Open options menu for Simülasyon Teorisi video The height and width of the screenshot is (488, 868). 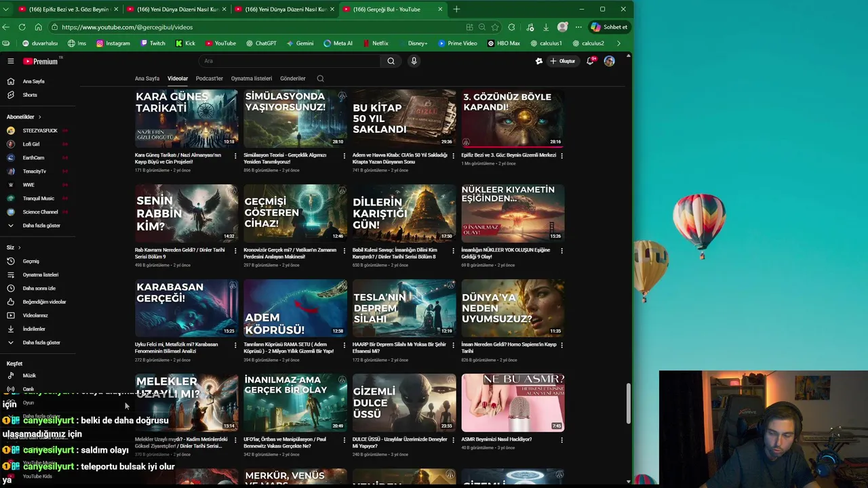coord(344,156)
